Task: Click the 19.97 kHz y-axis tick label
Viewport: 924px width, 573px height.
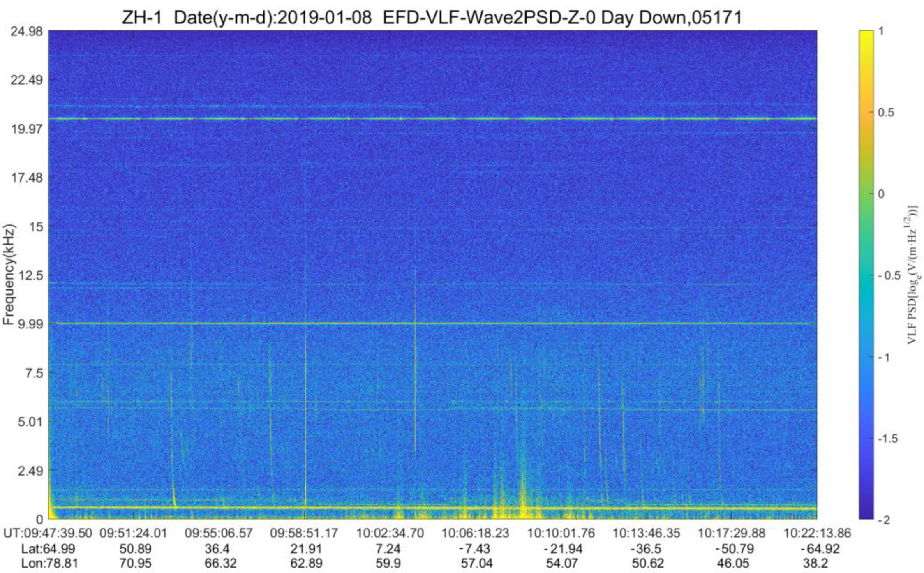Action: coord(26,129)
